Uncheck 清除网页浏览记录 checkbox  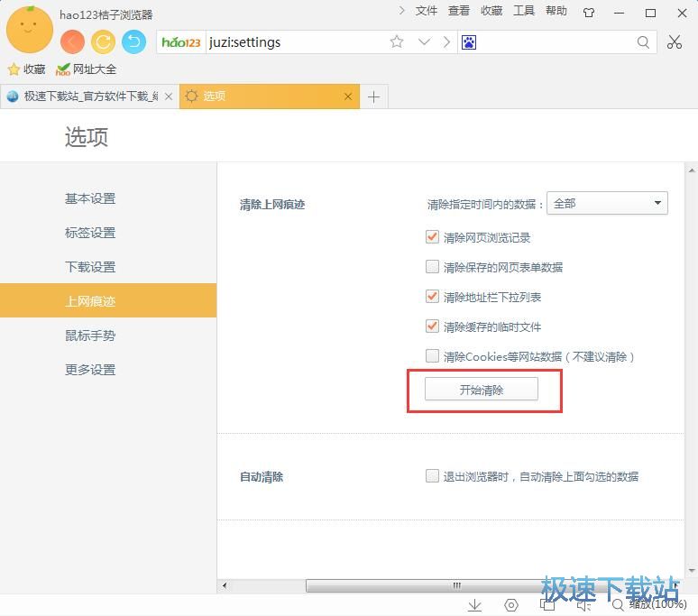pyautogui.click(x=433, y=237)
